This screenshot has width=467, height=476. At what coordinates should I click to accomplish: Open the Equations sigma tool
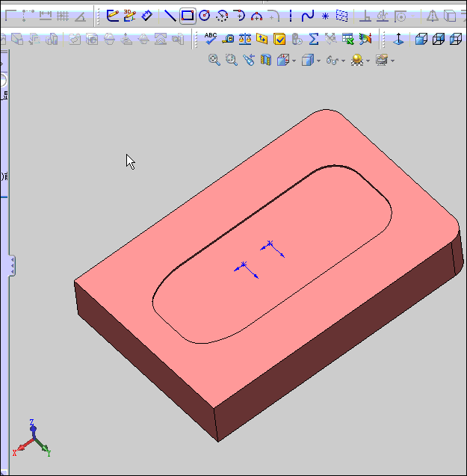tap(313, 39)
